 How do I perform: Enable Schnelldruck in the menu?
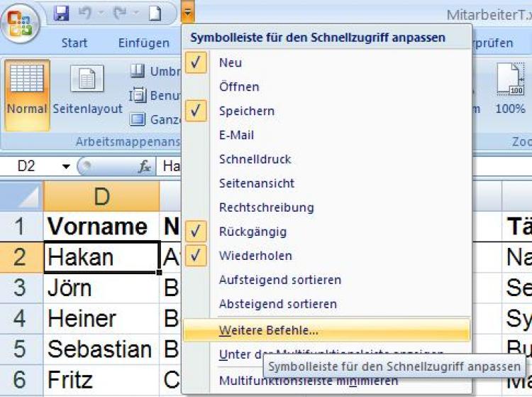click(255, 159)
